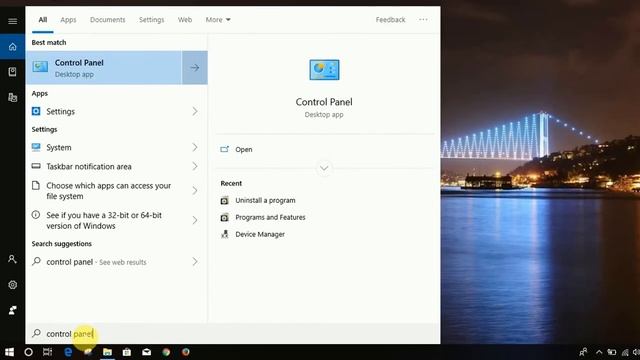Click the Control Panel best match icon
Screen dimensions: 640x360
40,67
